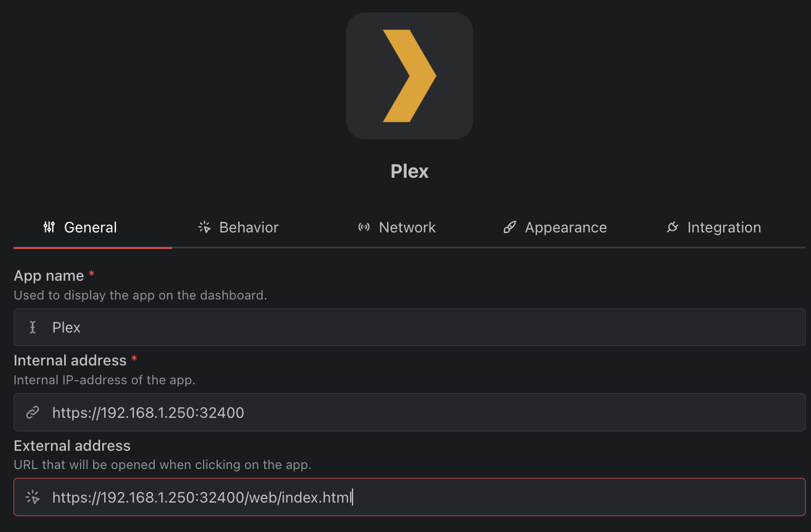Image resolution: width=811 pixels, height=532 pixels.
Task: Click the "External address" field label
Action: (x=72, y=445)
